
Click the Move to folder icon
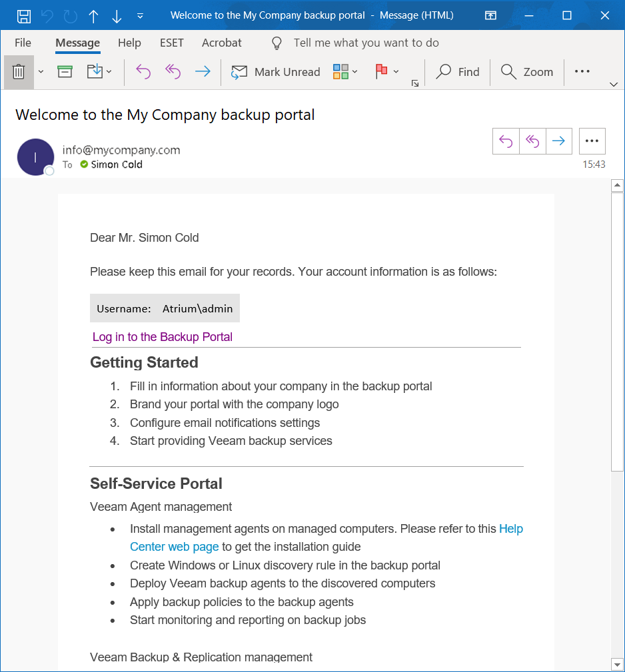point(95,71)
